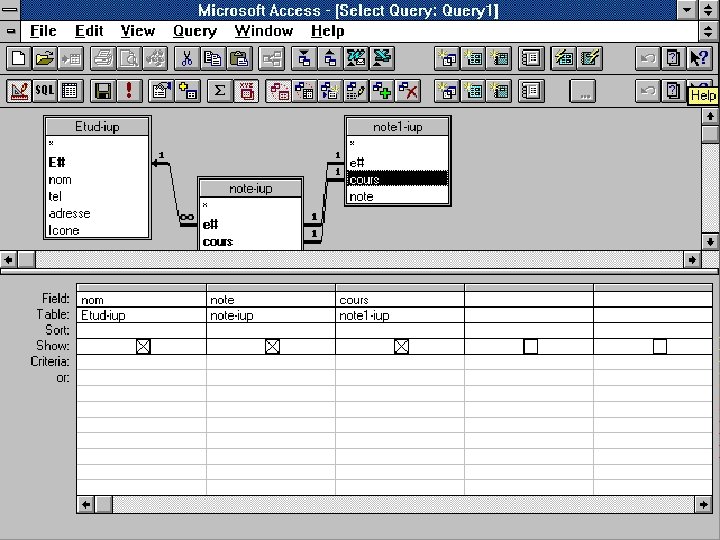Switch to Datasheet View grid icon
Screen dimensions: 720x540
point(70,90)
